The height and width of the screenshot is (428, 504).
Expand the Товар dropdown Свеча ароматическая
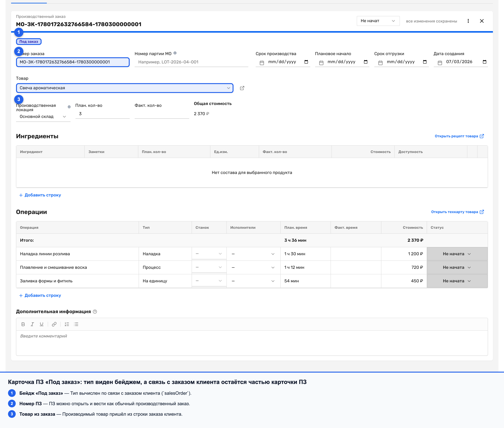click(125, 88)
